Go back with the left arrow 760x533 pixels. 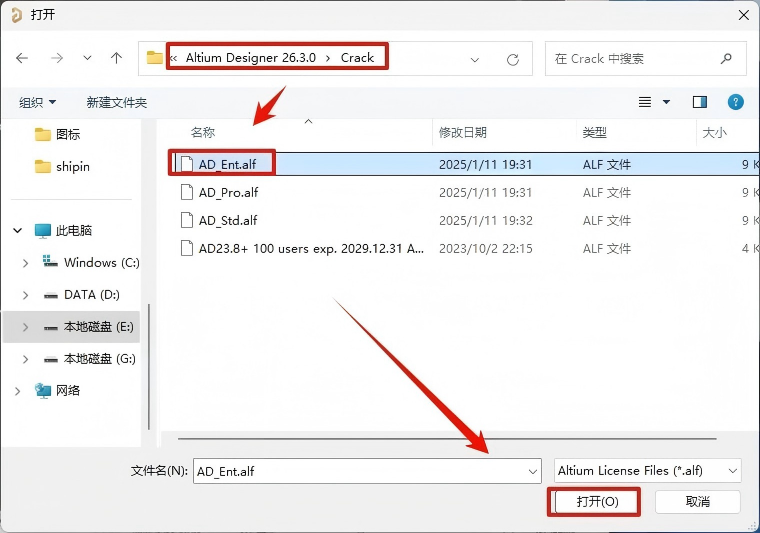pos(22,59)
